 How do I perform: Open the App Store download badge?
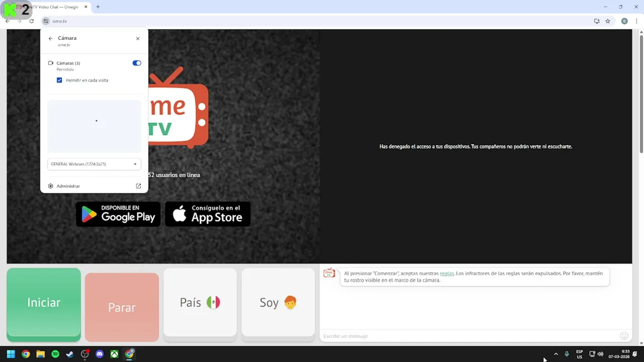coord(208,214)
